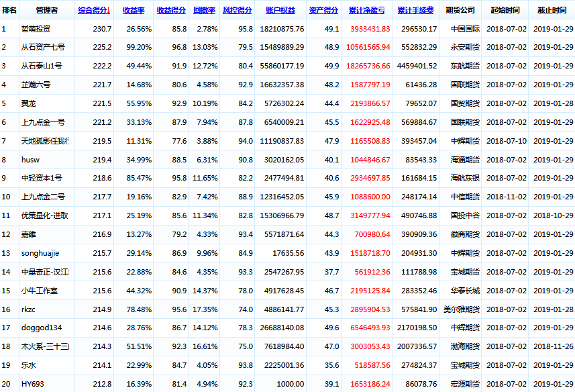
Task: Click 美尔雅期货 company cell
Action: (461, 309)
